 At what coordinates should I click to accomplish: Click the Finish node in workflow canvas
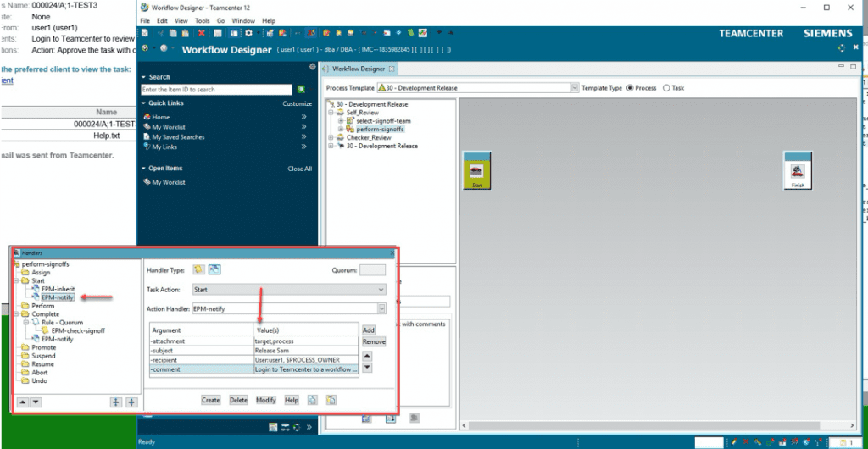click(x=798, y=172)
